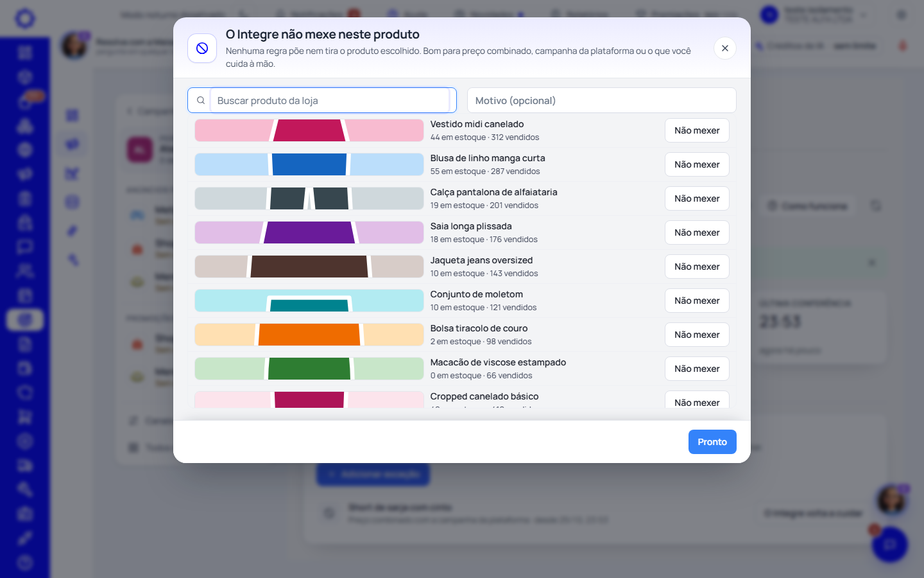Exclude Bolsa tiracolo de couro with 'Não mexer'
This screenshot has height=578, width=924.
697,335
